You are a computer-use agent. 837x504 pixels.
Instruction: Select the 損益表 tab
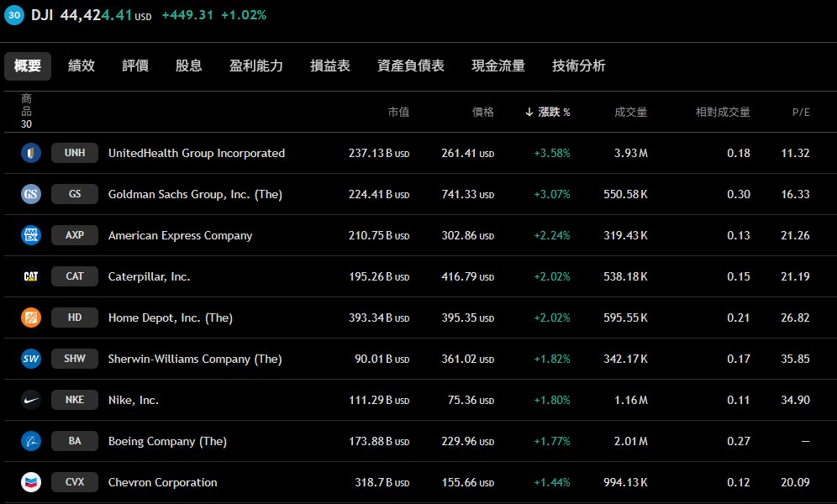330,66
